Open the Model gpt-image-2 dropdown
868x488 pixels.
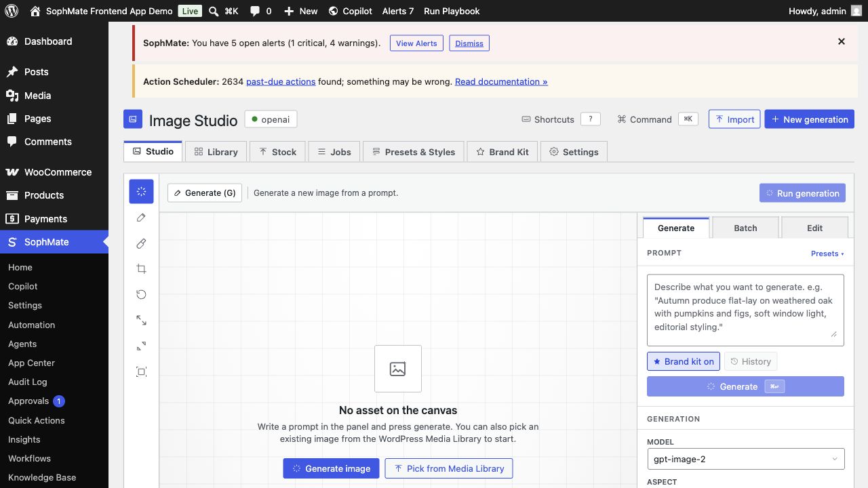tap(746, 459)
